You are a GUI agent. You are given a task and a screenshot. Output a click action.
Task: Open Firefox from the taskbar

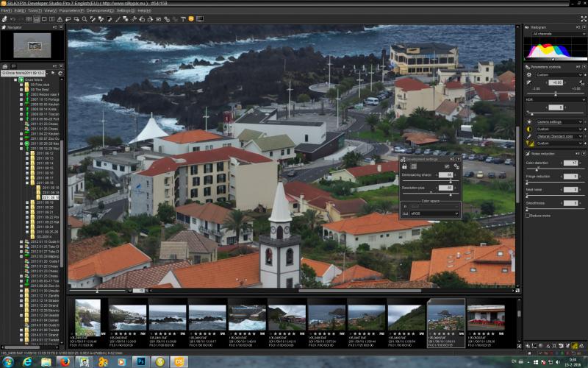click(x=65, y=362)
